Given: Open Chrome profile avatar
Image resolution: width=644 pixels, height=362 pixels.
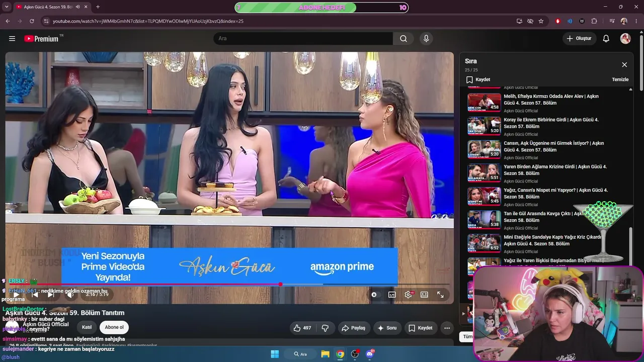Looking at the screenshot, I should point(624,21).
